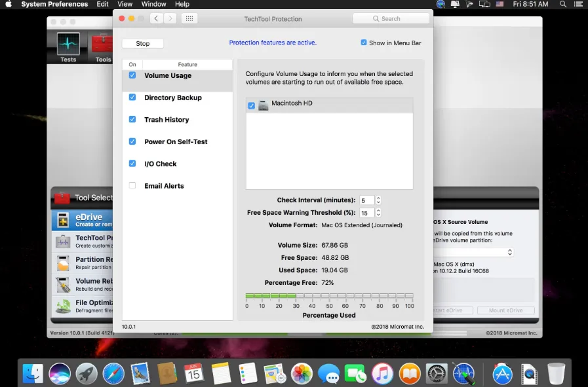Open the Tools toolbox icon in the TechTool window

pos(102,47)
